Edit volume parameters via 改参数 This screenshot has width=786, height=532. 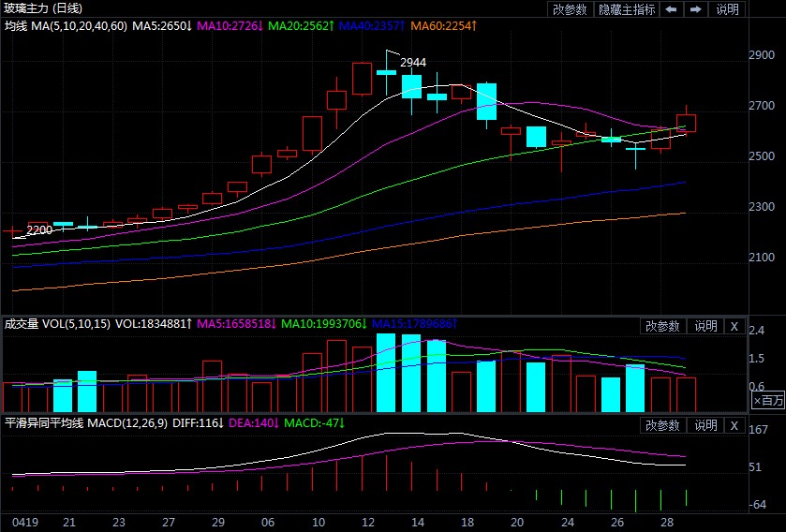tap(663, 326)
